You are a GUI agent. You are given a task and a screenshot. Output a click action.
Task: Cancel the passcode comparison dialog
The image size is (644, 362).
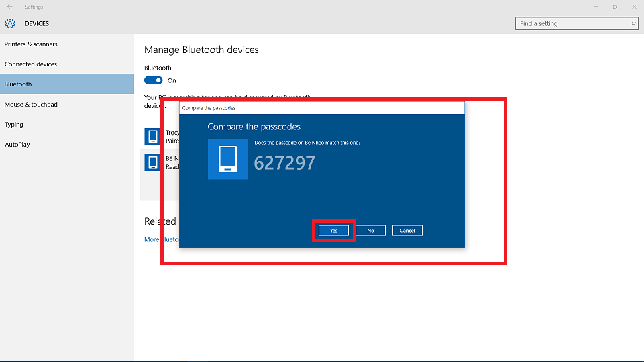407,230
